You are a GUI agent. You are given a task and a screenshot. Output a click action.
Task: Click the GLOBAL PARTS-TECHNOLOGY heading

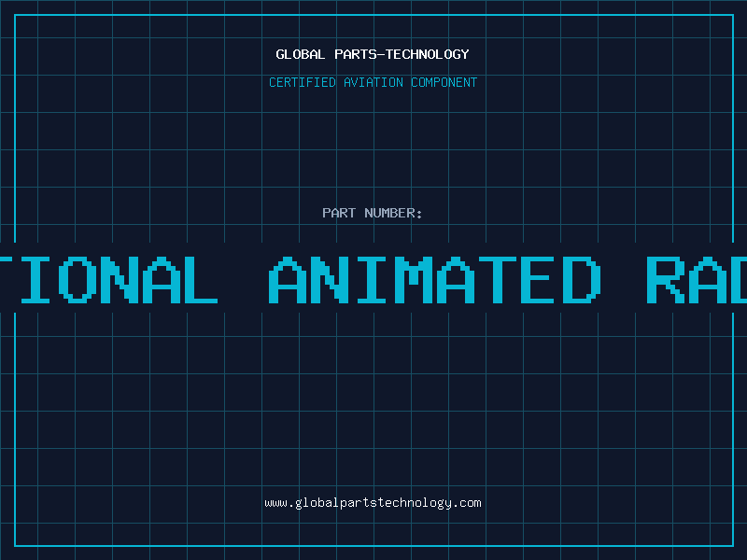click(373, 54)
